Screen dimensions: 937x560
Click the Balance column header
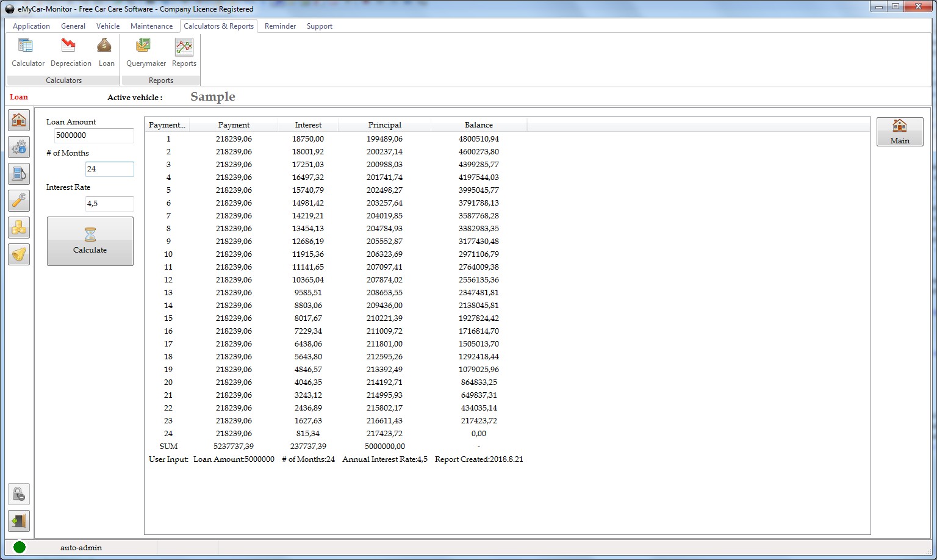(x=478, y=125)
